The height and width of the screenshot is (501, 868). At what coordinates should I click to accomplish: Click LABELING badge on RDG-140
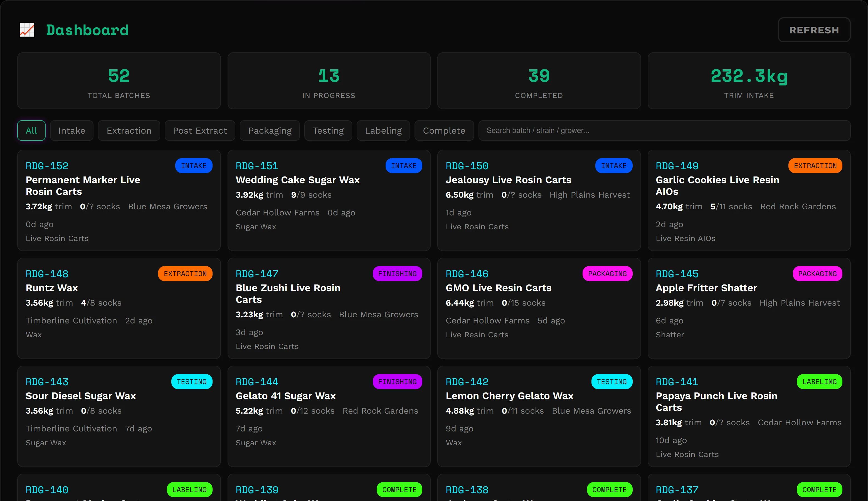click(x=189, y=490)
